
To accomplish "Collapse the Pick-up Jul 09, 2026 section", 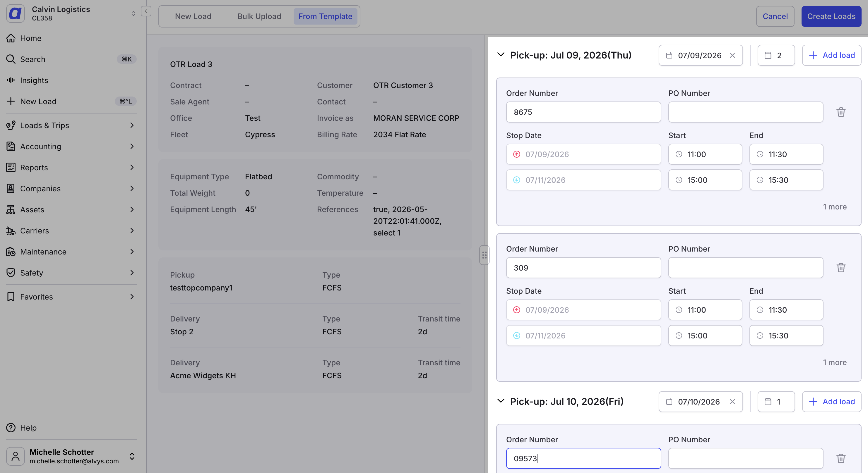I will 501,54.
